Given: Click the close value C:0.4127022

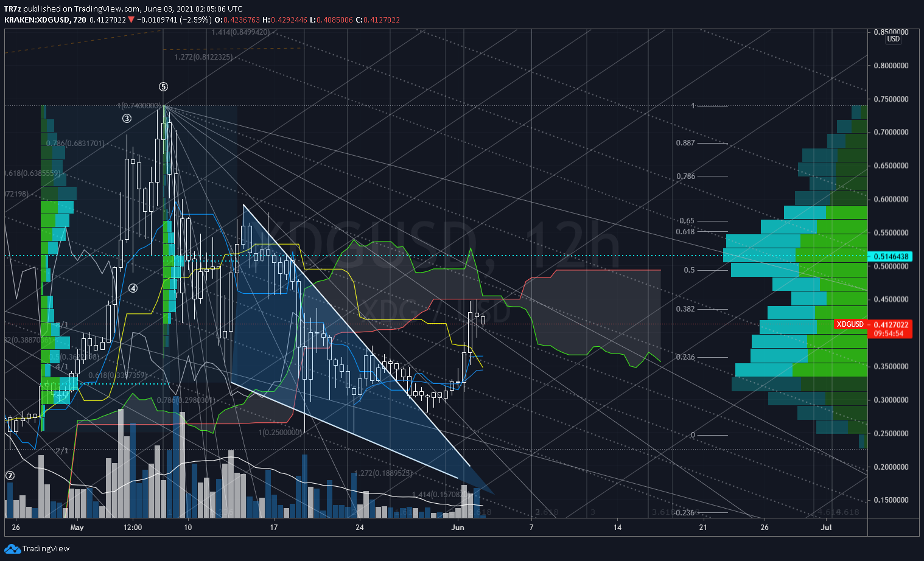Looking at the screenshot, I should [378, 20].
